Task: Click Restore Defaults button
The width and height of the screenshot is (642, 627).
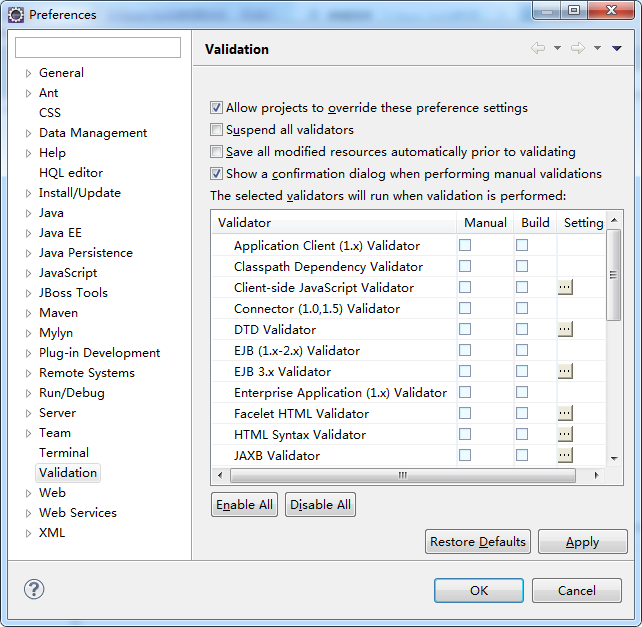Action: [x=478, y=541]
